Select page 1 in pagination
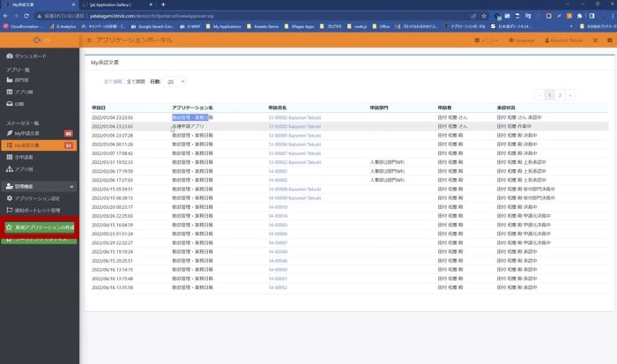The width and height of the screenshot is (617, 364). click(x=549, y=95)
